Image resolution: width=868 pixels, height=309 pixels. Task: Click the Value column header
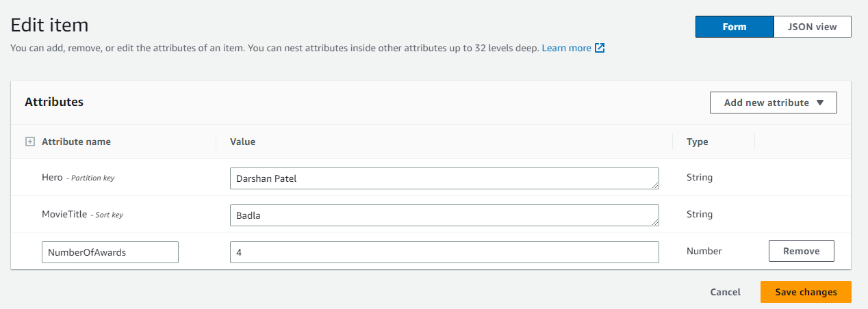(242, 142)
